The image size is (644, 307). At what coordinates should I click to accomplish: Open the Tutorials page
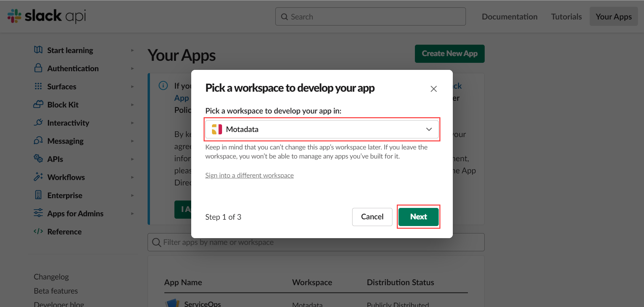(x=566, y=16)
